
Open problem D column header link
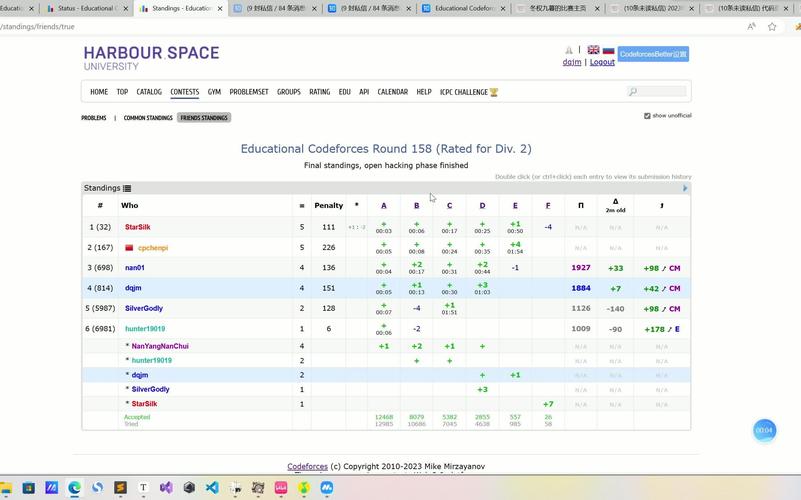pyautogui.click(x=482, y=205)
